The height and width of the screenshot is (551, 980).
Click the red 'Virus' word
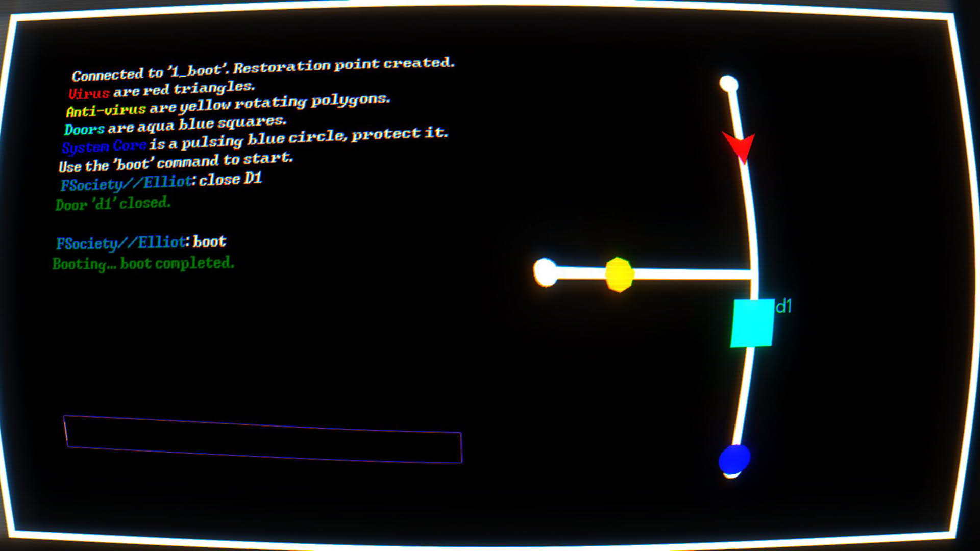89,93
